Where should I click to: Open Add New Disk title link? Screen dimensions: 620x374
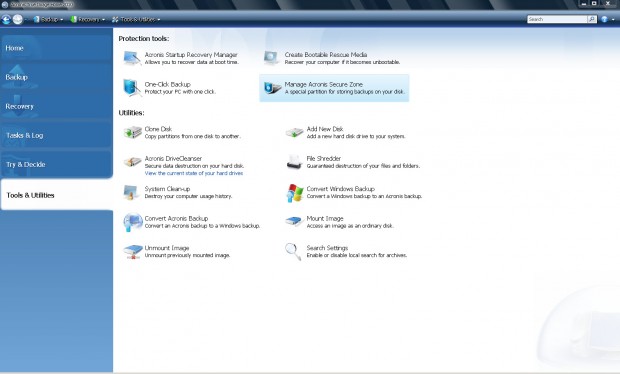pos(325,129)
